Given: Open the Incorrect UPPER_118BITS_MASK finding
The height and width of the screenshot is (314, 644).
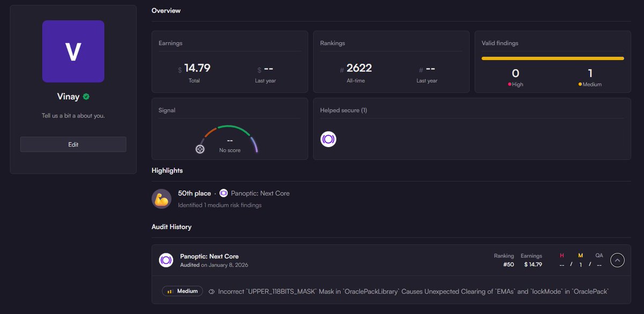Looking at the screenshot, I should coord(413,291).
